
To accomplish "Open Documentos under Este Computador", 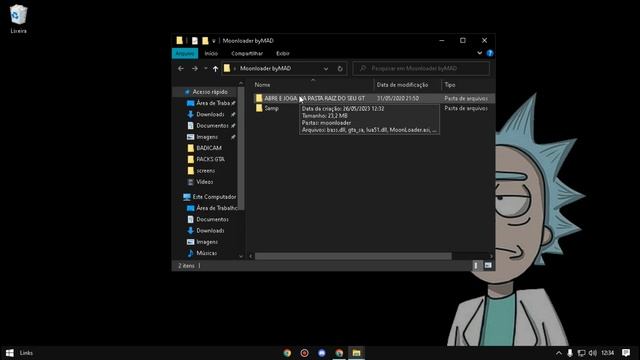I will click(212, 220).
